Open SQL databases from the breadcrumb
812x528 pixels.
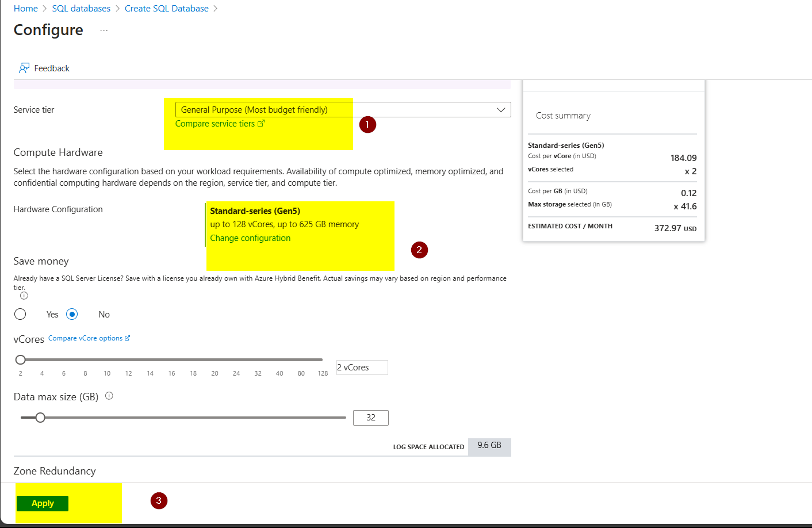[x=81, y=8]
